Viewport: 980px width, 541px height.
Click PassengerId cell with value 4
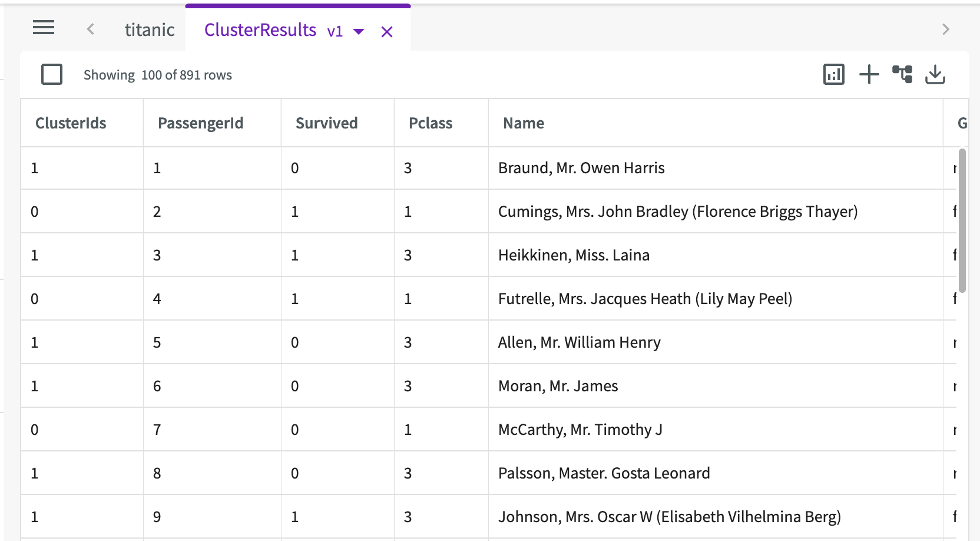213,299
